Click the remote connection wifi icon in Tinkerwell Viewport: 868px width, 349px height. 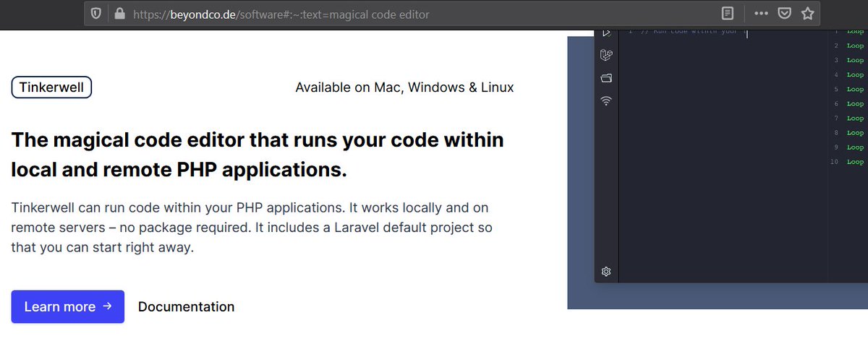pyautogui.click(x=606, y=101)
